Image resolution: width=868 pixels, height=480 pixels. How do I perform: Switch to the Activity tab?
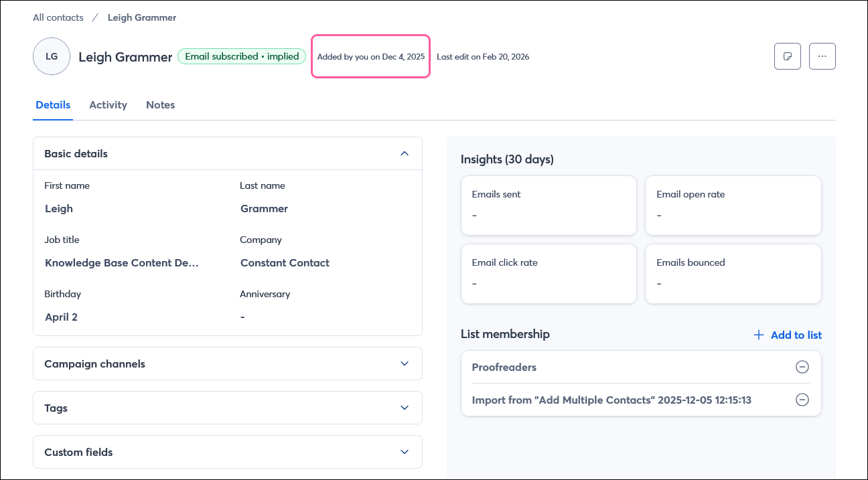click(108, 105)
